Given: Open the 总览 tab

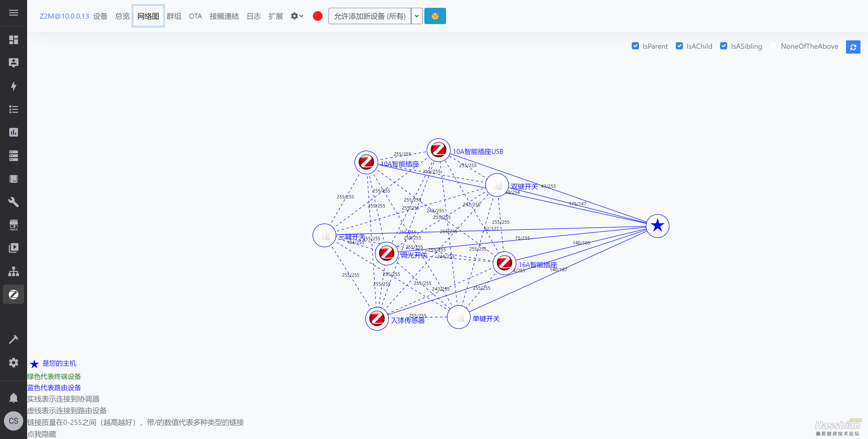Looking at the screenshot, I should point(122,16).
